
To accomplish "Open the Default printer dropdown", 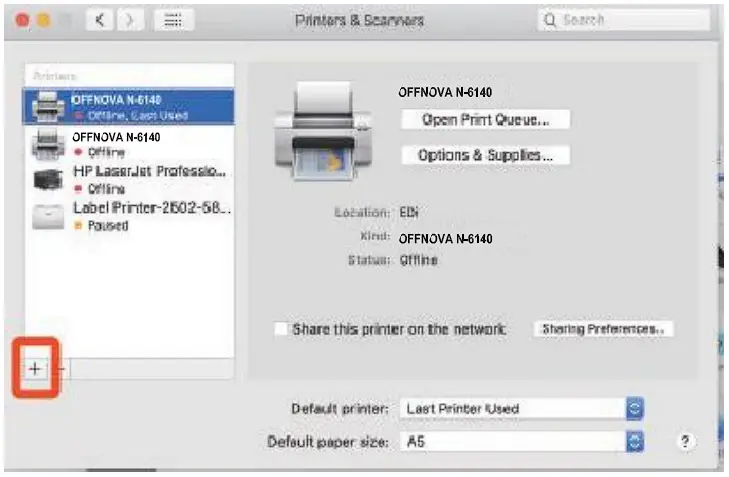I will pyautogui.click(x=521, y=409).
